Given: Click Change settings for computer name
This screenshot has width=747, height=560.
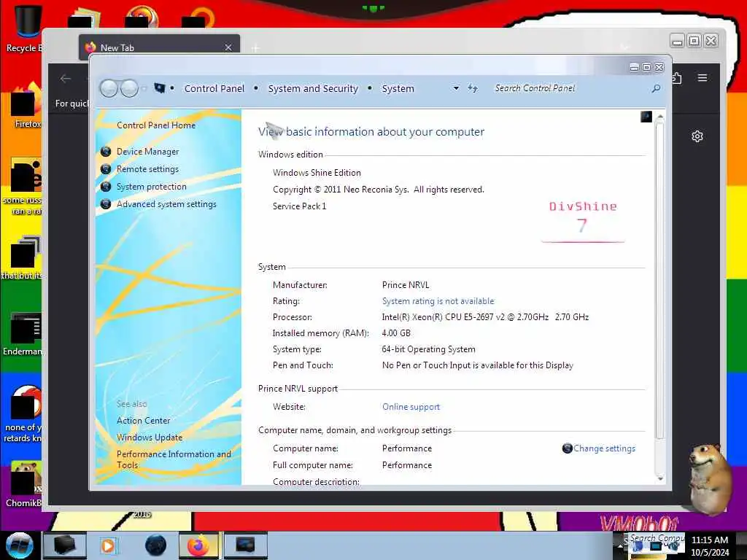Looking at the screenshot, I should click(604, 448).
